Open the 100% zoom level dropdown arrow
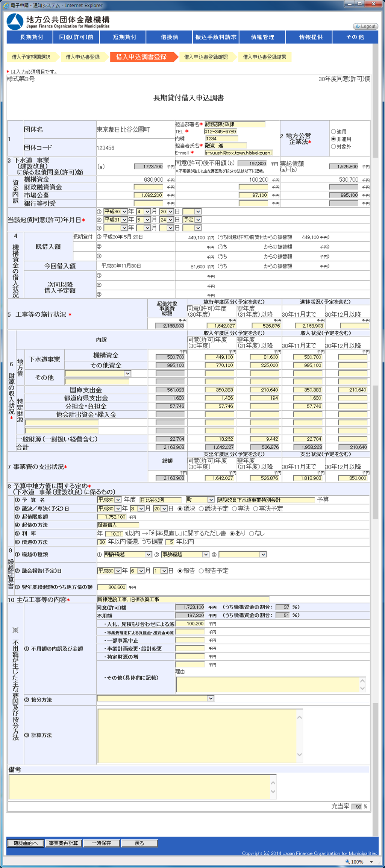The image size is (385, 868). [x=371, y=862]
